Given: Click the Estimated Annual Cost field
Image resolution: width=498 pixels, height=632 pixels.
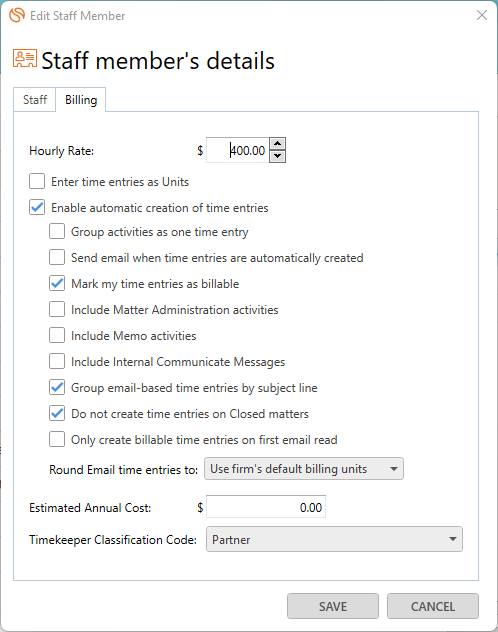Looking at the screenshot, I should [x=266, y=507].
